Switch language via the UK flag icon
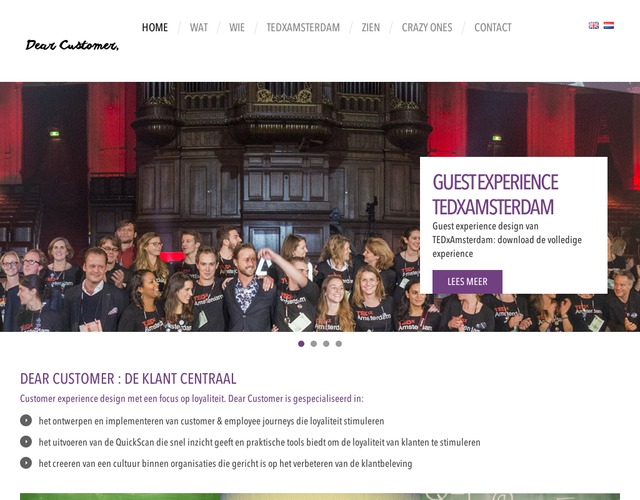 (593, 25)
